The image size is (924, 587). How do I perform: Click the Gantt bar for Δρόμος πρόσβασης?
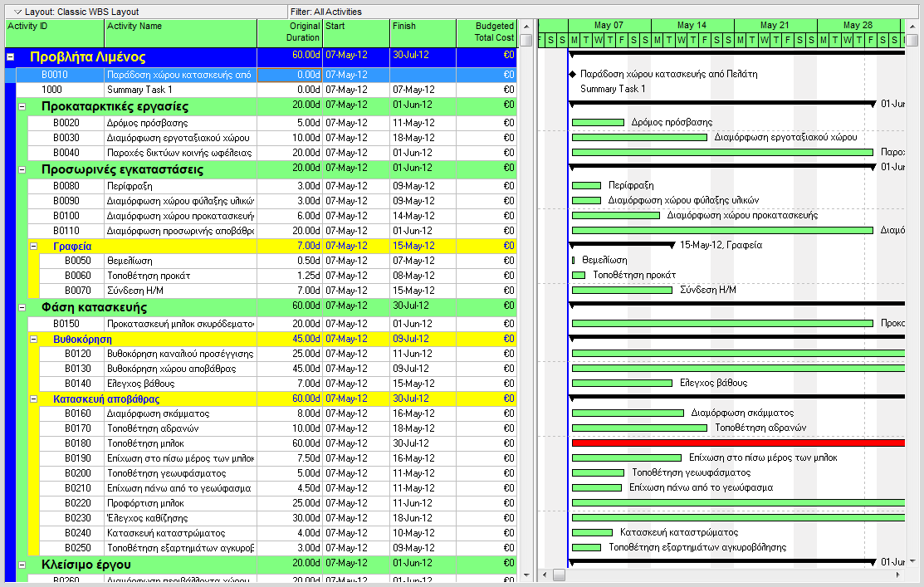click(598, 123)
